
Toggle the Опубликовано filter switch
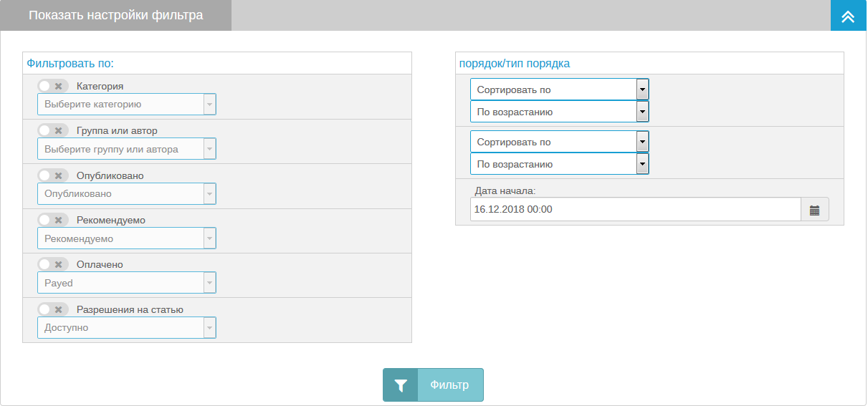[x=52, y=175]
